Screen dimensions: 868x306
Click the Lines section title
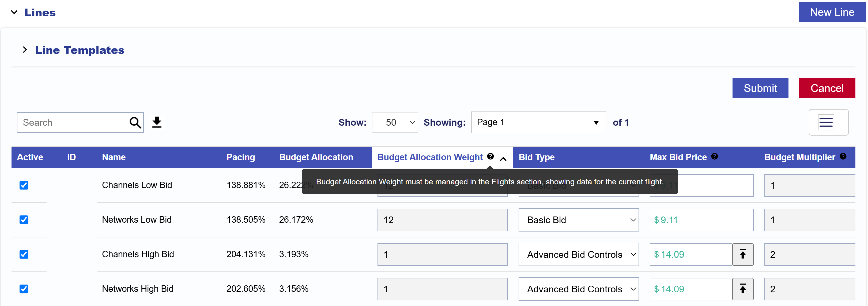click(40, 13)
